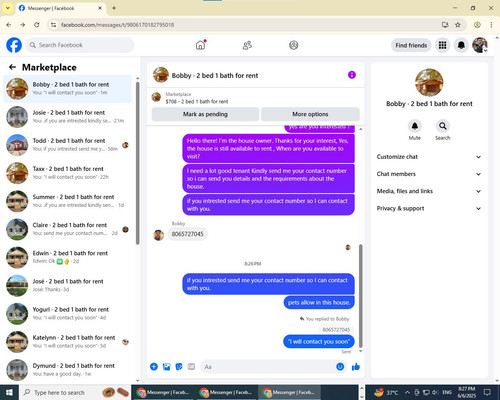
Task: Attach a photo file in composer
Action: pyautogui.click(x=166, y=367)
